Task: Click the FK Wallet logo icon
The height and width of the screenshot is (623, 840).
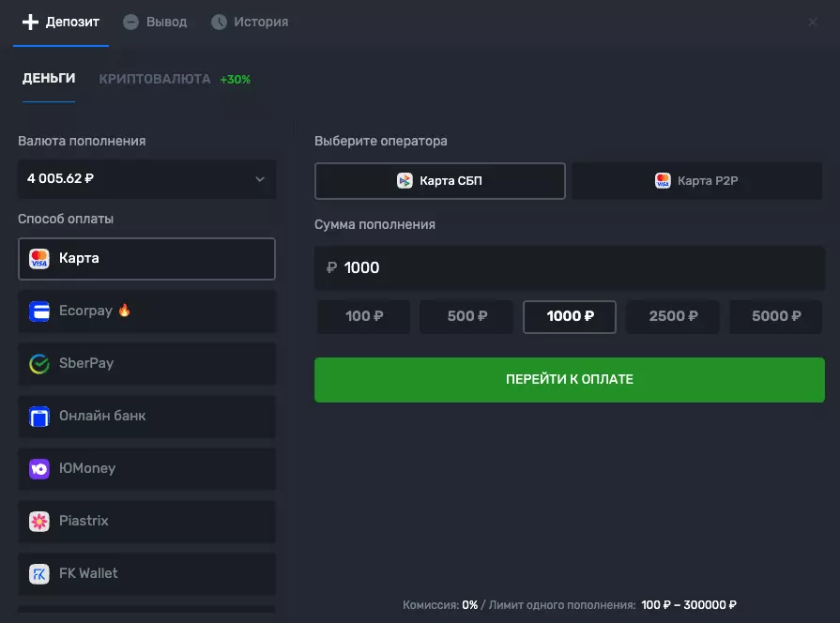Action: [x=39, y=574]
